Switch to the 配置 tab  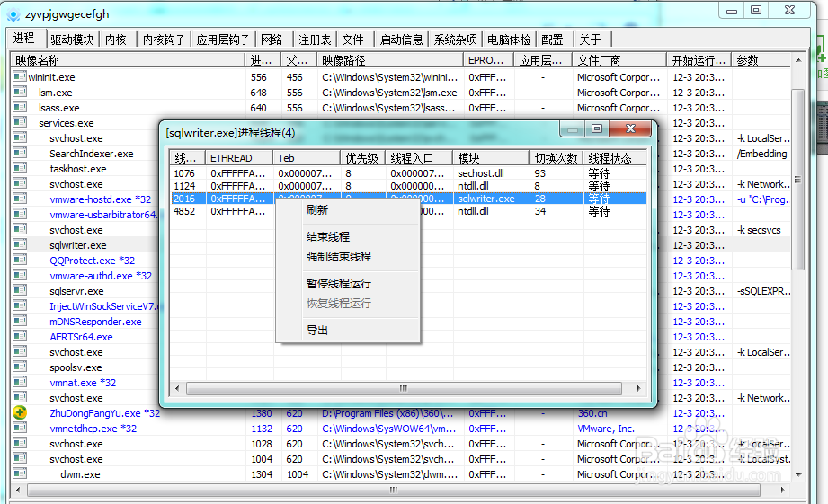click(552, 40)
